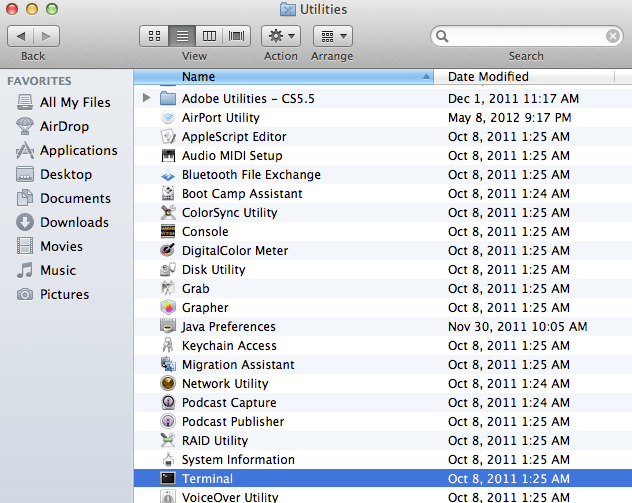Click the Adobe Utilities folder icon
The image size is (632, 503).
point(168,98)
